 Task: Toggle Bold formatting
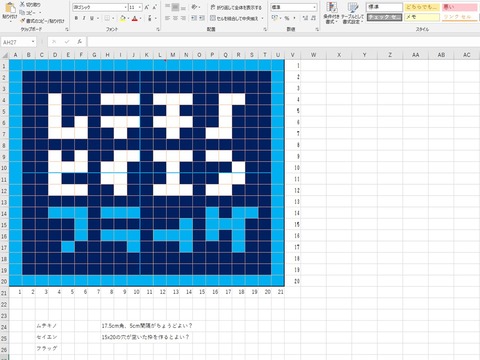point(76,18)
